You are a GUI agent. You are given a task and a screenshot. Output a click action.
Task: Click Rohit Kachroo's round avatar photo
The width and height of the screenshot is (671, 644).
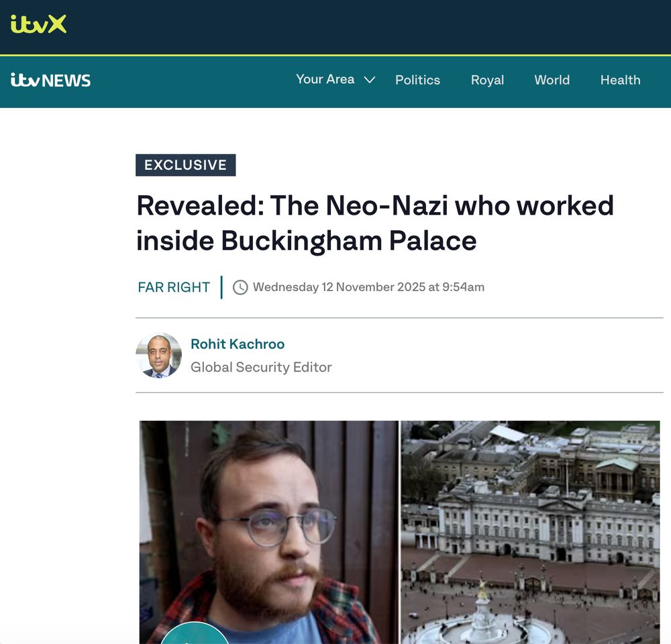(159, 356)
